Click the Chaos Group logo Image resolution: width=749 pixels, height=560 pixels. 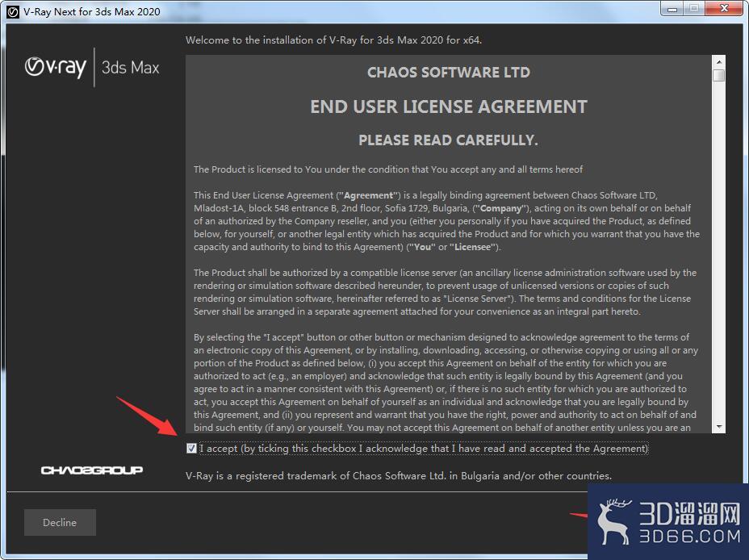coord(92,470)
